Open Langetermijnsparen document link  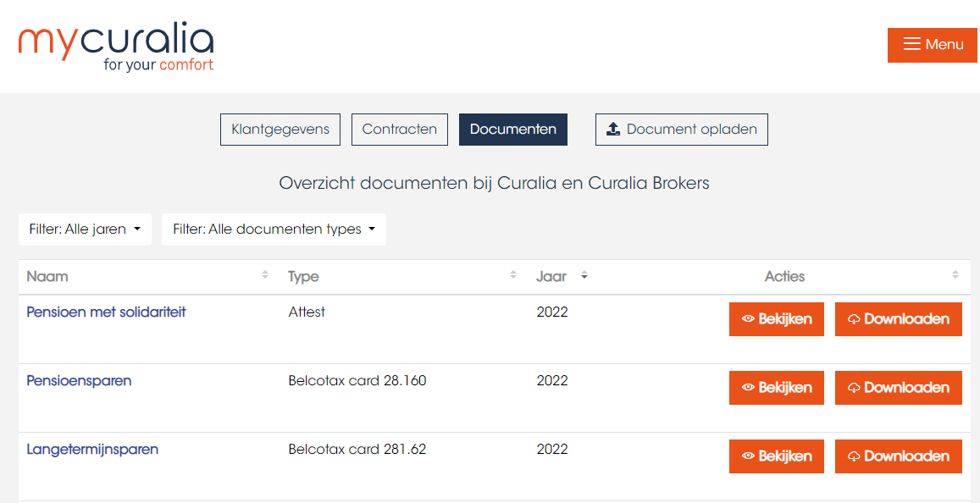[x=92, y=450]
